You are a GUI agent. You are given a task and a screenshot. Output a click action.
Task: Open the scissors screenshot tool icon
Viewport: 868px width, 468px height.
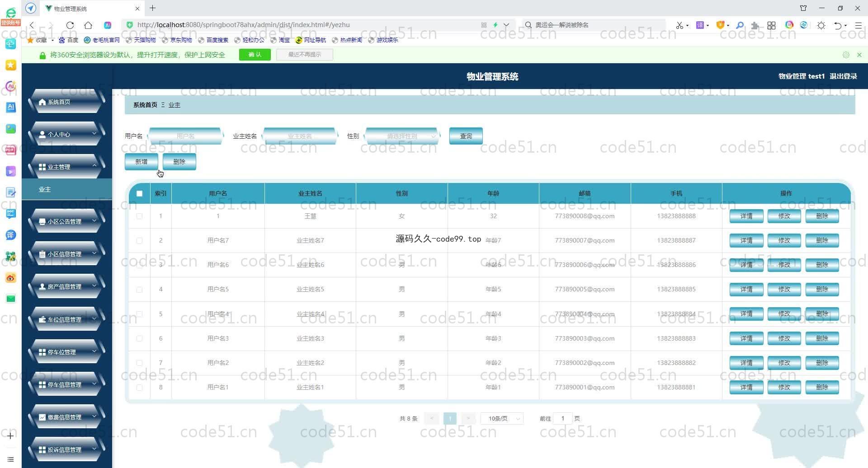[x=679, y=25]
